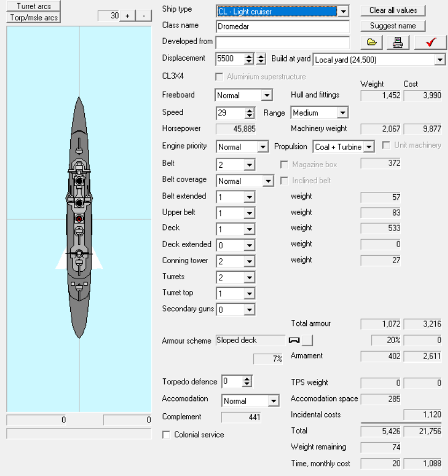Click into the Class name text field

point(283,26)
